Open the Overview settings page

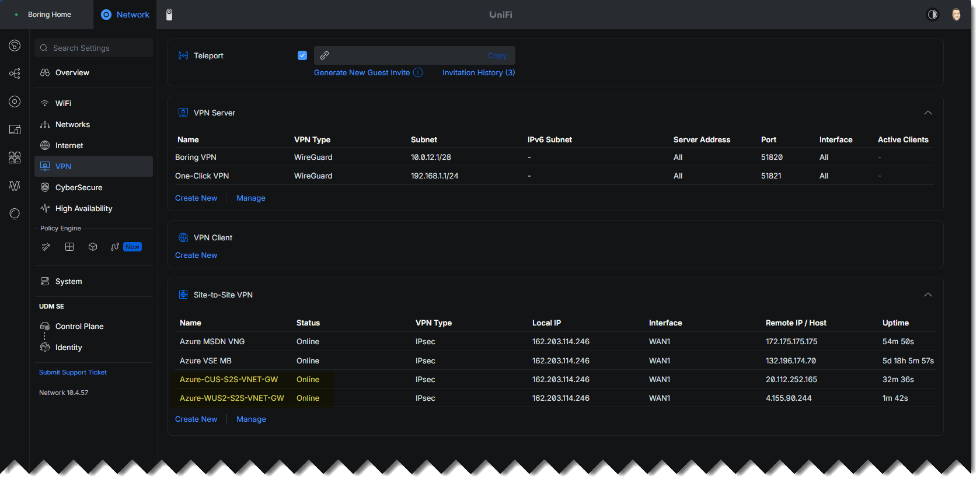[93, 72]
